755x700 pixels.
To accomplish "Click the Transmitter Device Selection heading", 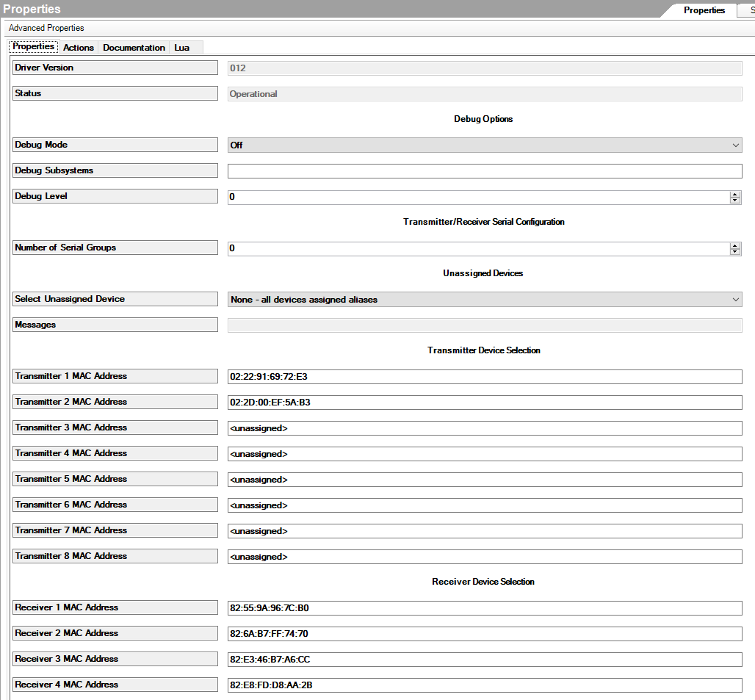I will (x=484, y=350).
